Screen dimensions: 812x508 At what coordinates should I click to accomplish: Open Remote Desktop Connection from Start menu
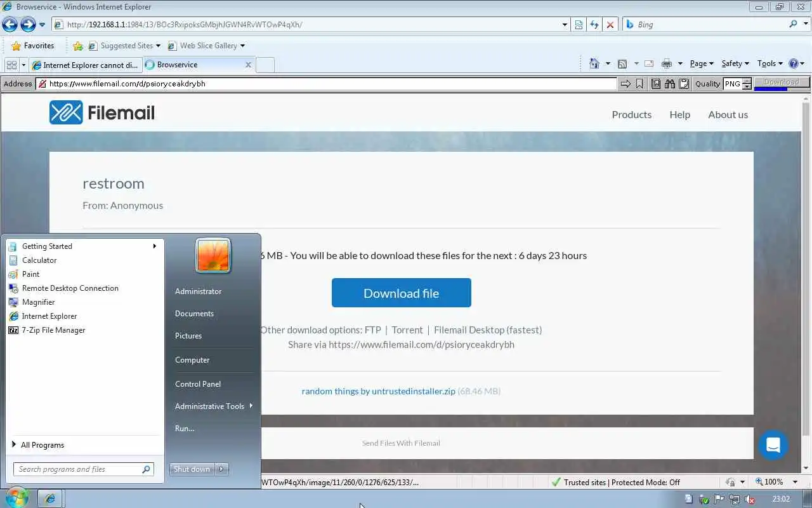[84, 288]
